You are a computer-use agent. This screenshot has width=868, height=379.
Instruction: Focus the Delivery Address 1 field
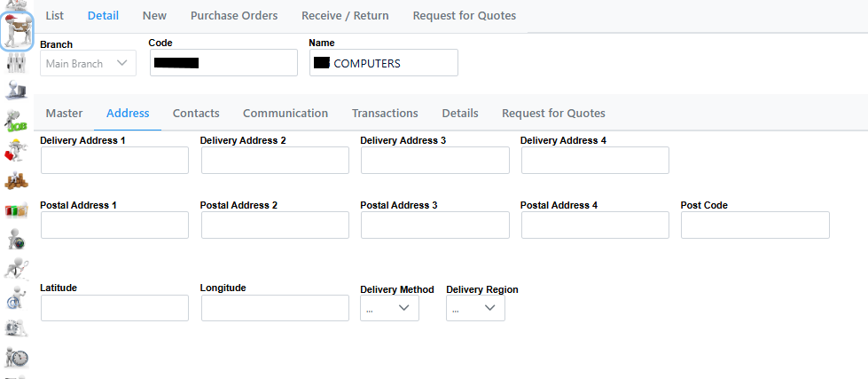point(114,161)
